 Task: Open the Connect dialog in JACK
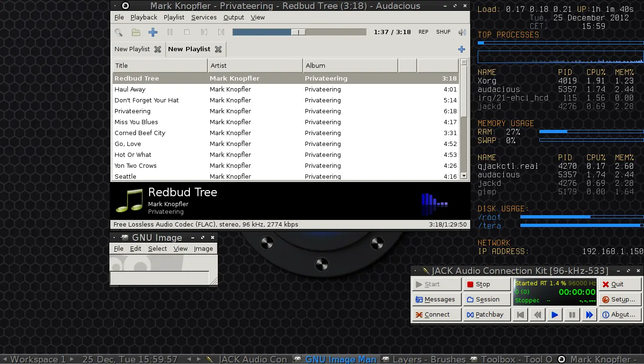coord(436,315)
